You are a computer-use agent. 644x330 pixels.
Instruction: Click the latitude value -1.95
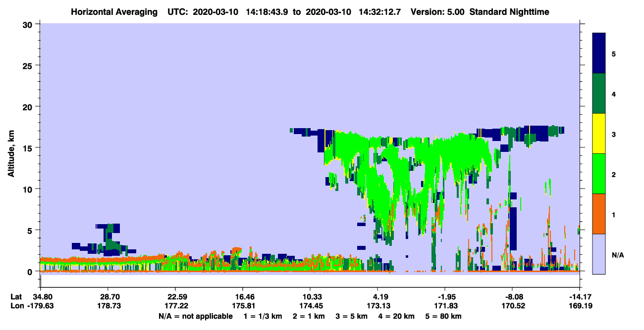[445, 297]
